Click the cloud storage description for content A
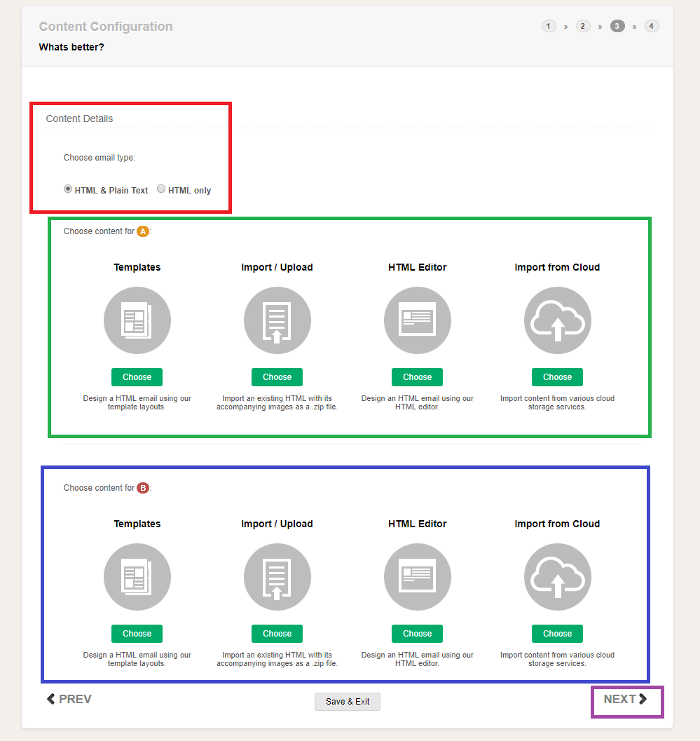Viewport: 700px width, 741px height. [x=557, y=402]
